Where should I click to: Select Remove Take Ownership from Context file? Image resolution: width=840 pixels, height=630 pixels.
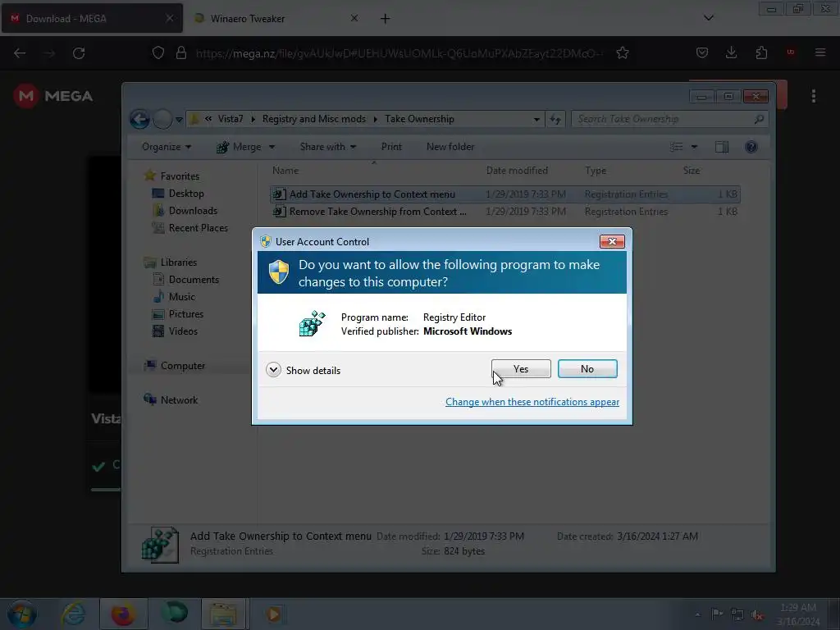(505, 211)
